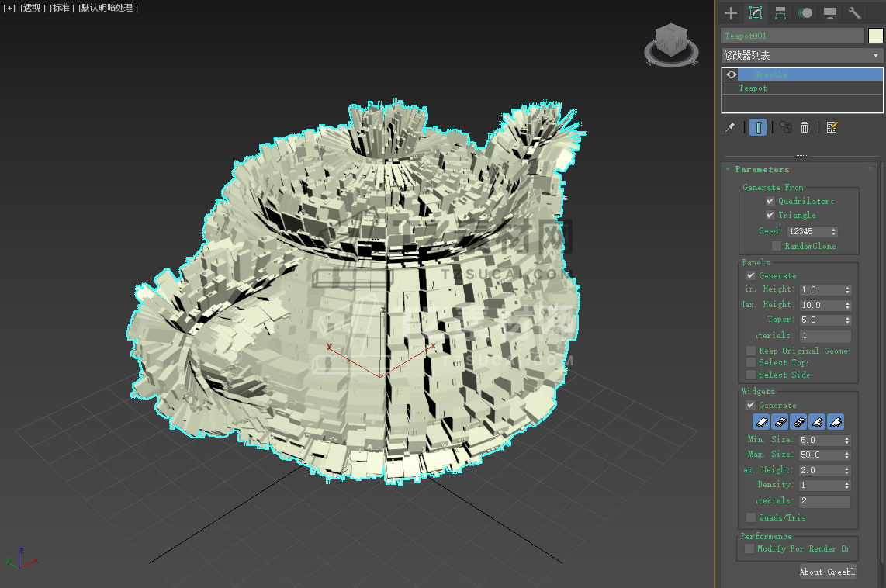Click the Pin Stack icon

[730, 128]
